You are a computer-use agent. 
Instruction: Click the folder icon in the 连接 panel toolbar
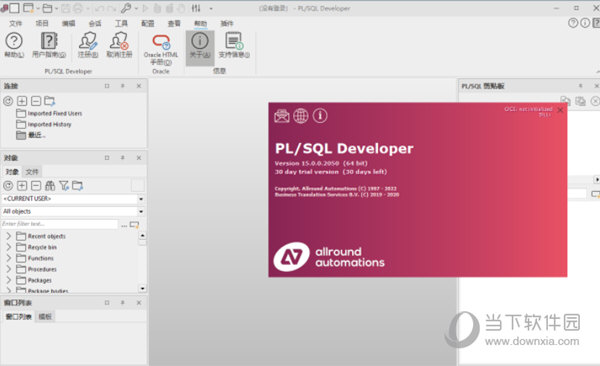50,101
